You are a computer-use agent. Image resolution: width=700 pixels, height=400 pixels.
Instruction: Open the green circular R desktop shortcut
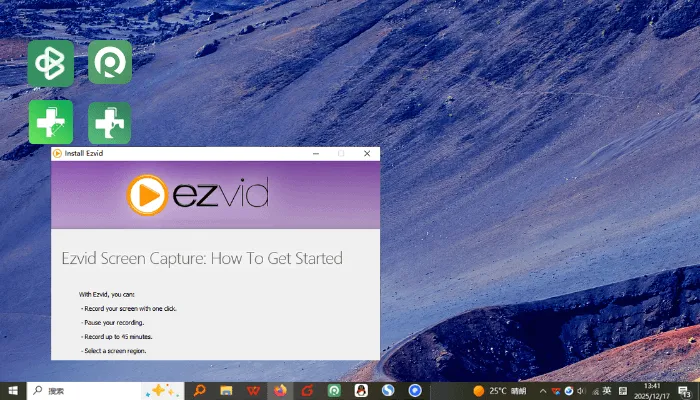click(110, 62)
